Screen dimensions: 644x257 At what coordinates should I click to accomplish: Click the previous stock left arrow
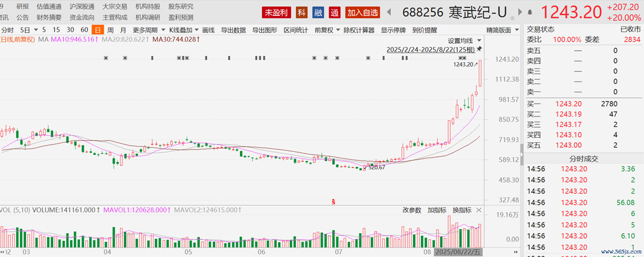point(389,12)
